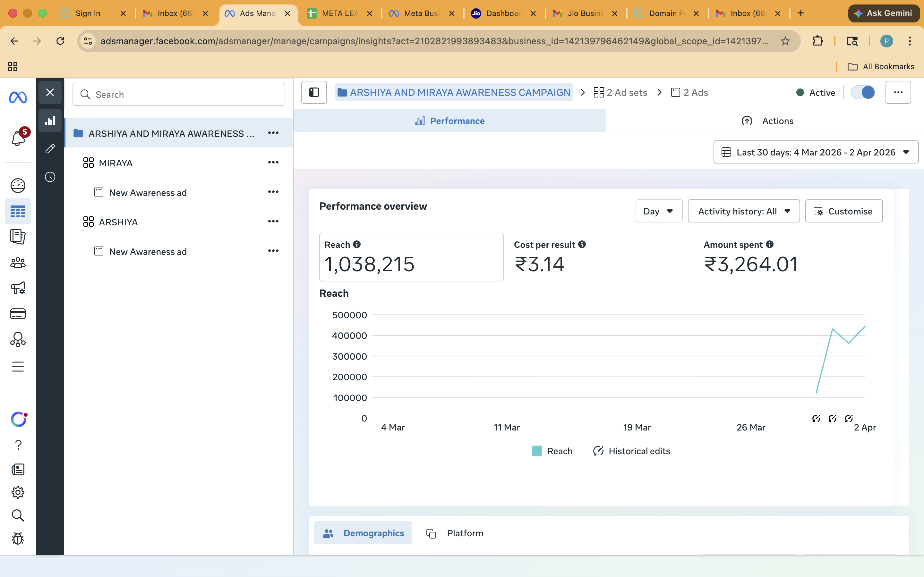This screenshot has height=577, width=924.
Task: Click inside the Search campaigns field
Action: [x=179, y=94]
